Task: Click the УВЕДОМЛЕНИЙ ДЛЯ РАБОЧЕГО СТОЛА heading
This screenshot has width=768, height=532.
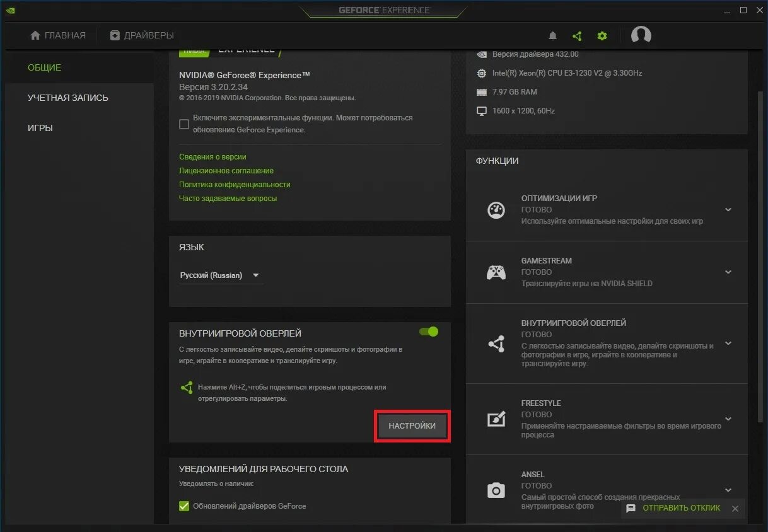Action: (264, 469)
